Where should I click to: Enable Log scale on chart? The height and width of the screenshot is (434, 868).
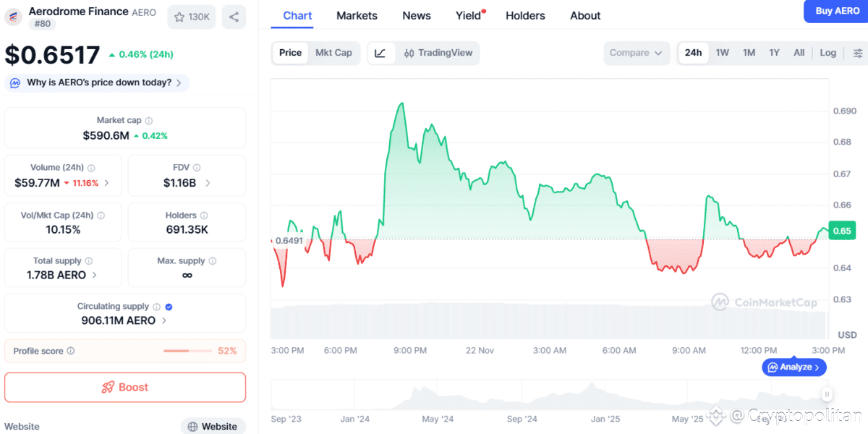827,53
